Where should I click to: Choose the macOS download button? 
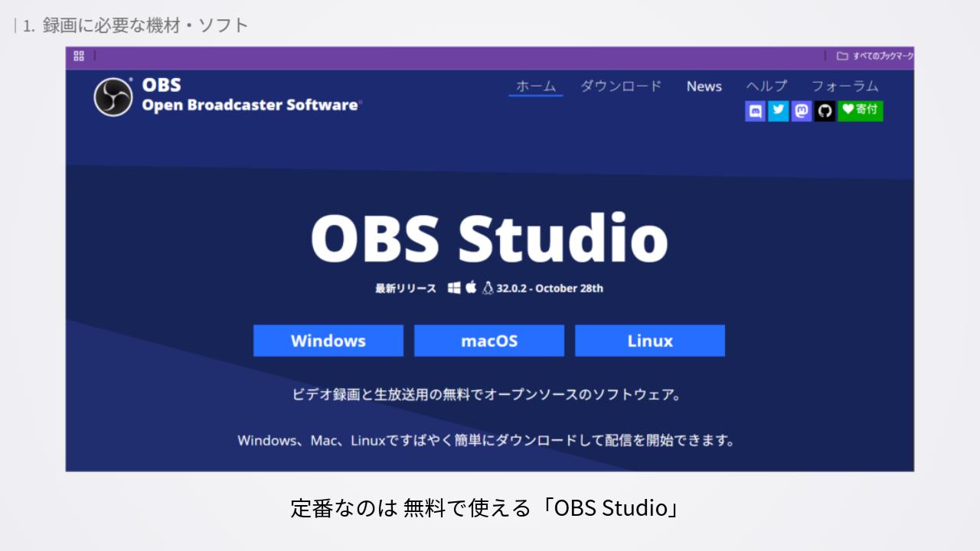489,341
